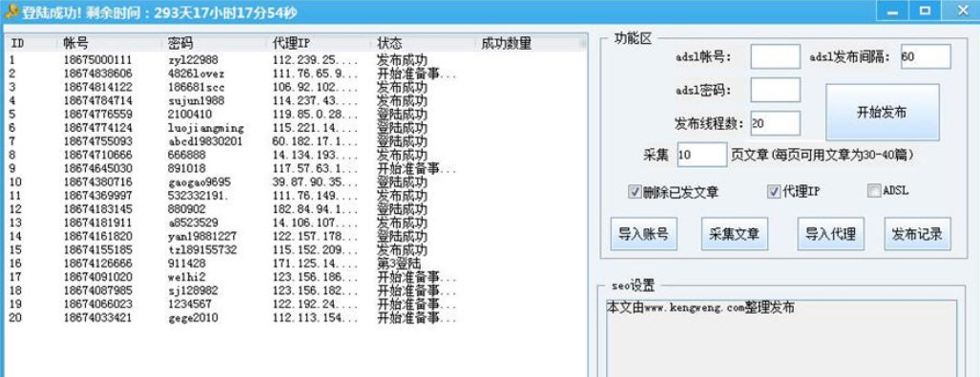Select row with account 18674066023
Screen dimensions: 980x377
coord(296,304)
